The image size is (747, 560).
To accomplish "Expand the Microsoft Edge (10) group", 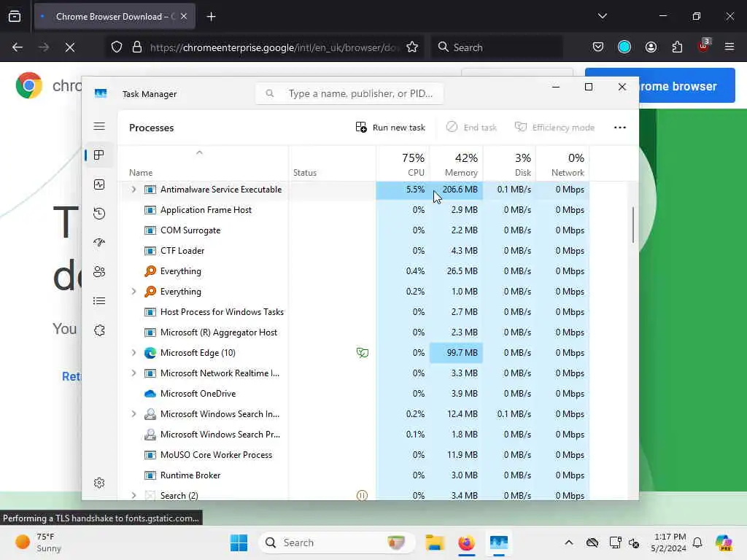I will point(134,353).
